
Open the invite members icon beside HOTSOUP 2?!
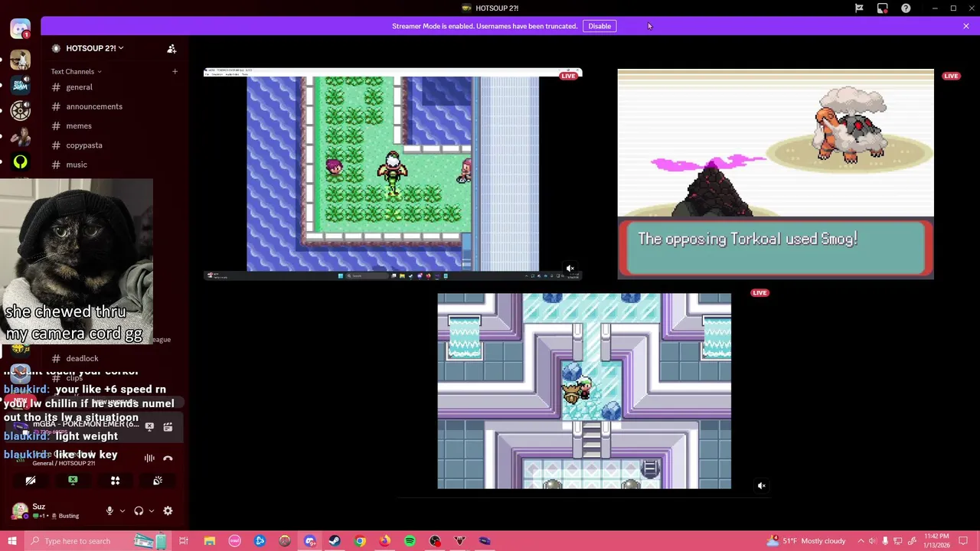(171, 48)
